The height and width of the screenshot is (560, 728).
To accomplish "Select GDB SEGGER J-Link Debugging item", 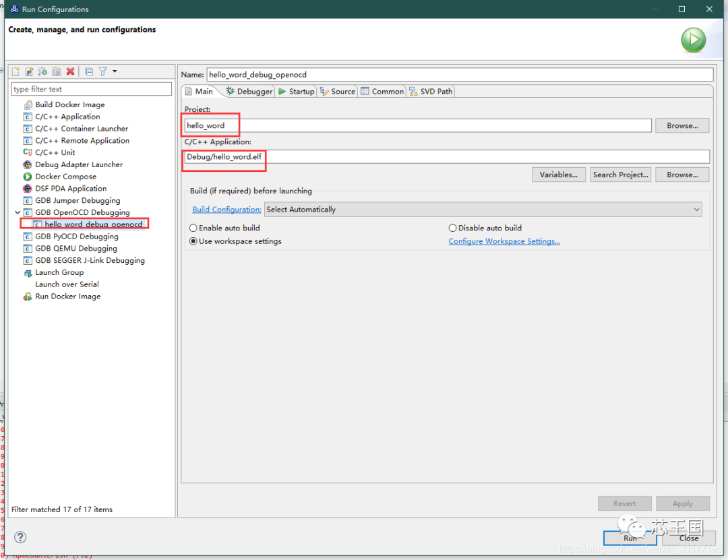I will (90, 261).
